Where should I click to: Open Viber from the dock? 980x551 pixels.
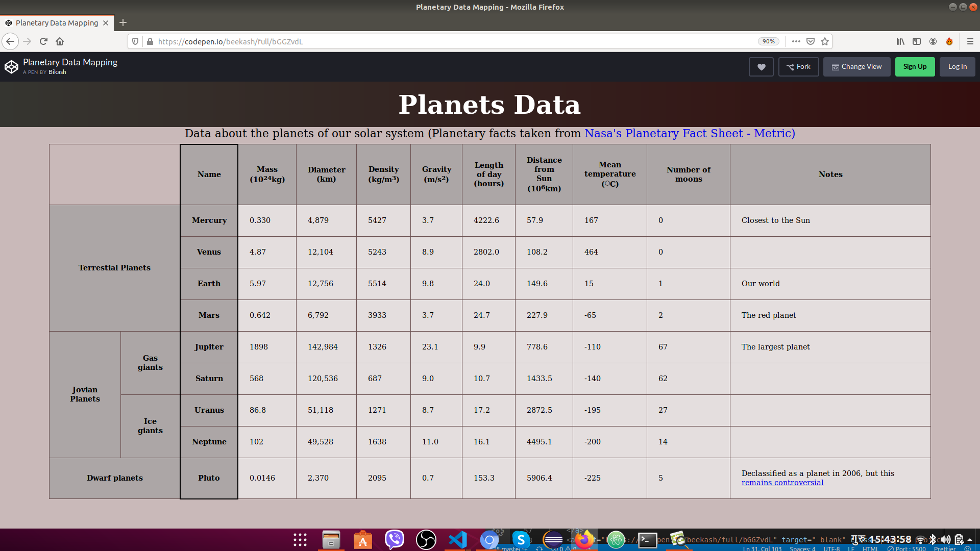click(395, 540)
